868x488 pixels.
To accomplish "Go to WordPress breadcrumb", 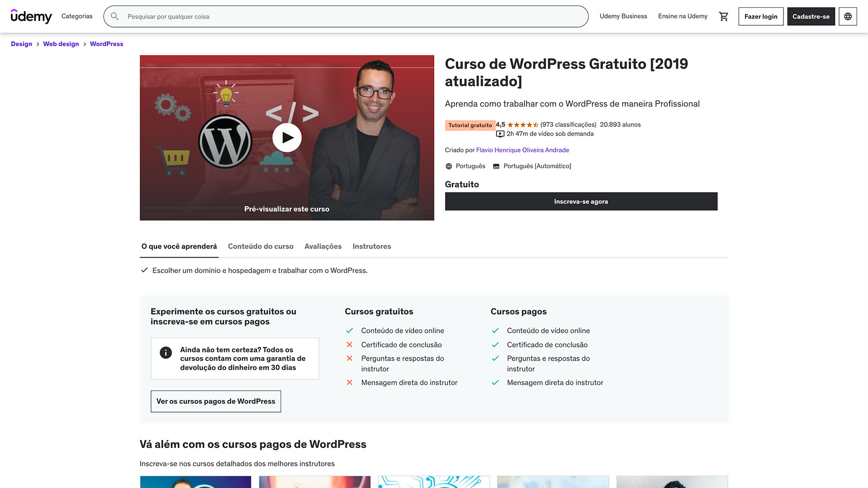I will click(107, 44).
